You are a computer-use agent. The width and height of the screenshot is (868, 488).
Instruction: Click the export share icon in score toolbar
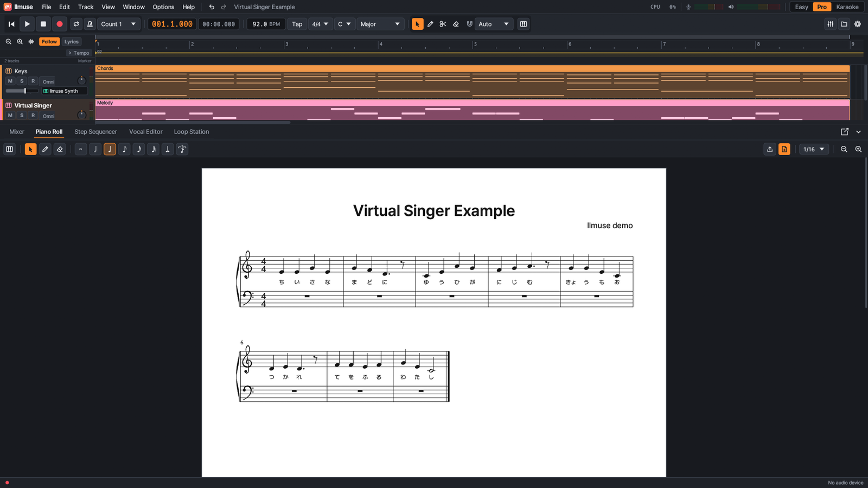click(x=770, y=149)
